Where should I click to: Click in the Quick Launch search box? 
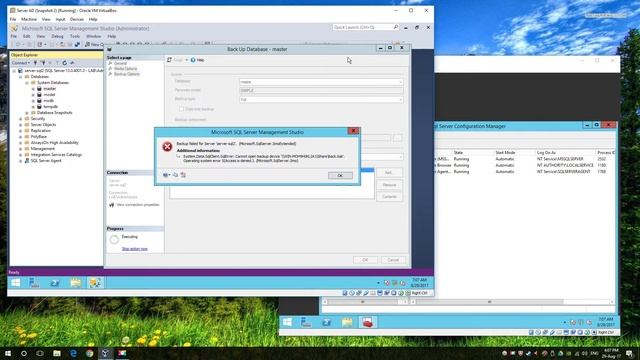pos(363,27)
